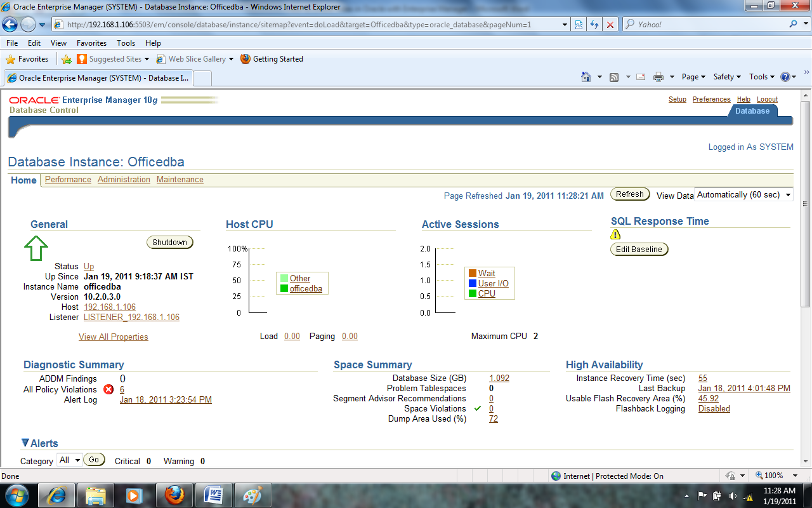
Task: Click the Wait legend swatch in Active Sessions
Action: tap(472, 273)
